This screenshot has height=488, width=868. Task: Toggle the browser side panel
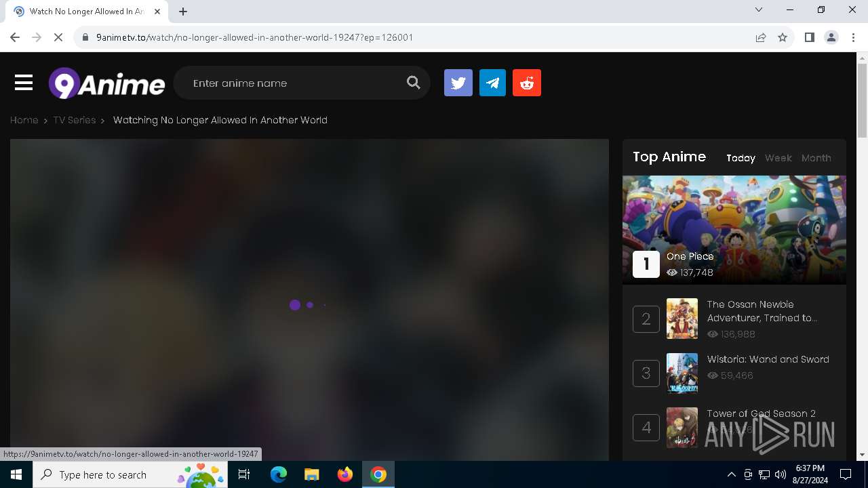809,37
